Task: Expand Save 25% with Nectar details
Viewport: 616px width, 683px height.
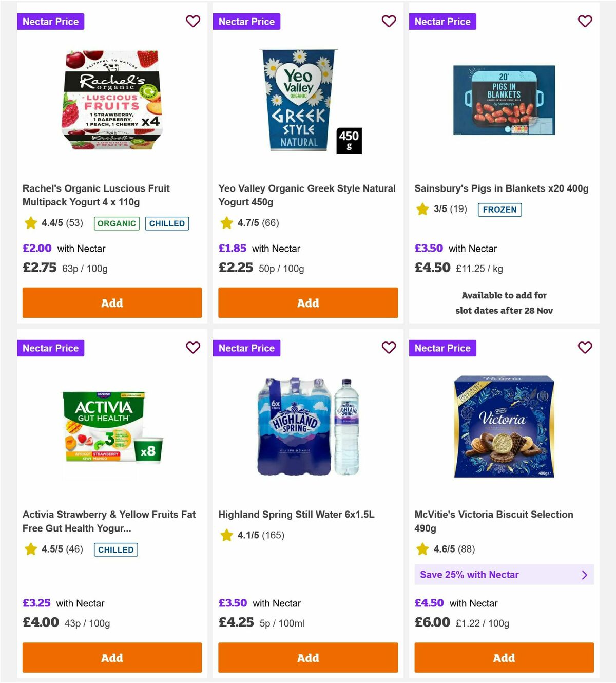Action: click(x=504, y=575)
